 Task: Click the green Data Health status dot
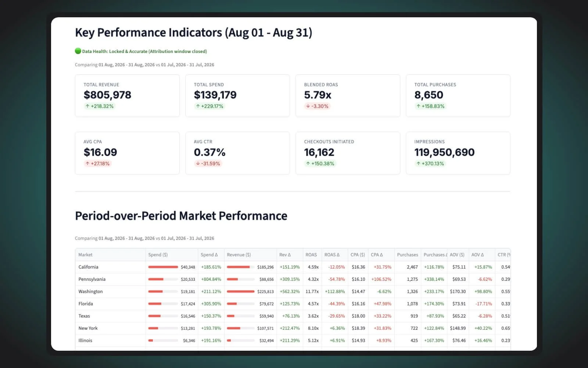[78, 51]
